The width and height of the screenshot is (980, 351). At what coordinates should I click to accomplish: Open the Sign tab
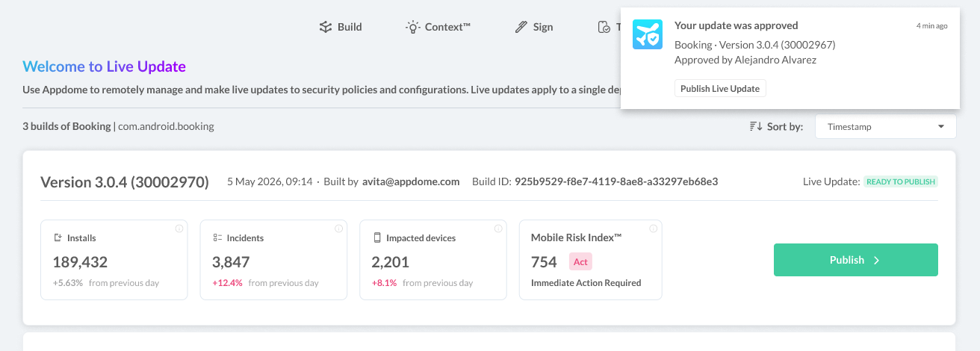click(534, 27)
